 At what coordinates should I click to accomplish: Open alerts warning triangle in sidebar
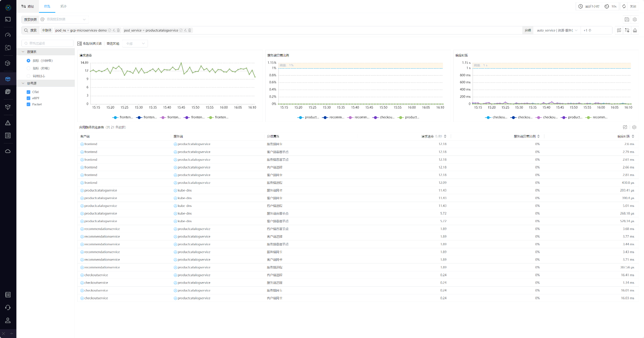tap(8, 123)
